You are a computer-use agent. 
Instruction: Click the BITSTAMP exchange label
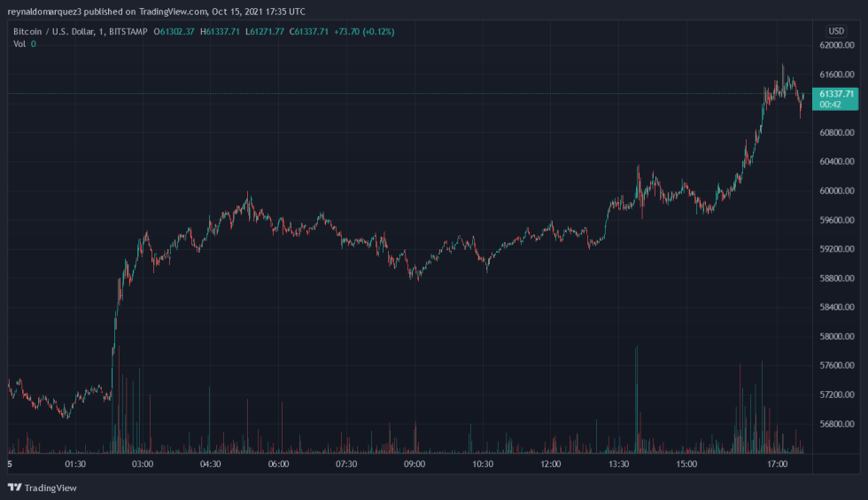point(128,32)
